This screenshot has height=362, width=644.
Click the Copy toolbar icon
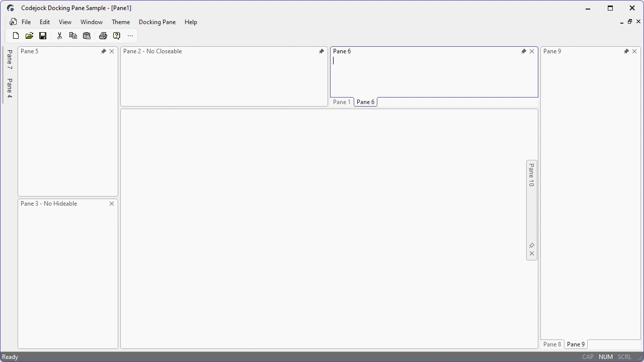[73, 36]
